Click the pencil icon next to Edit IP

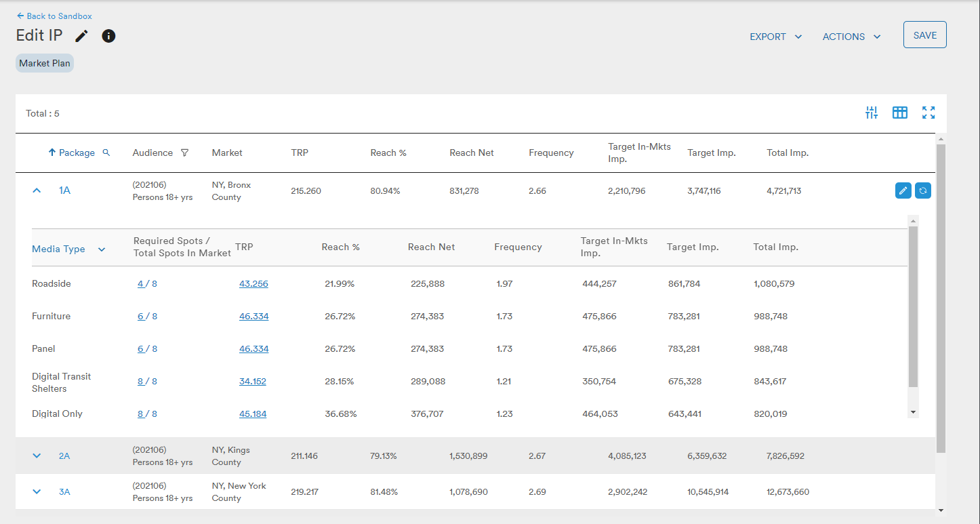(81, 36)
